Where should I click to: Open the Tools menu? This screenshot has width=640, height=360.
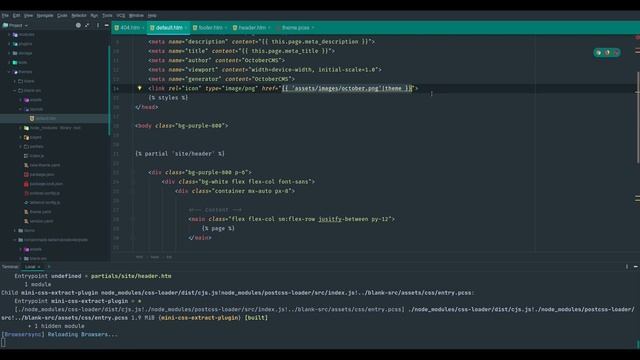(x=107, y=16)
